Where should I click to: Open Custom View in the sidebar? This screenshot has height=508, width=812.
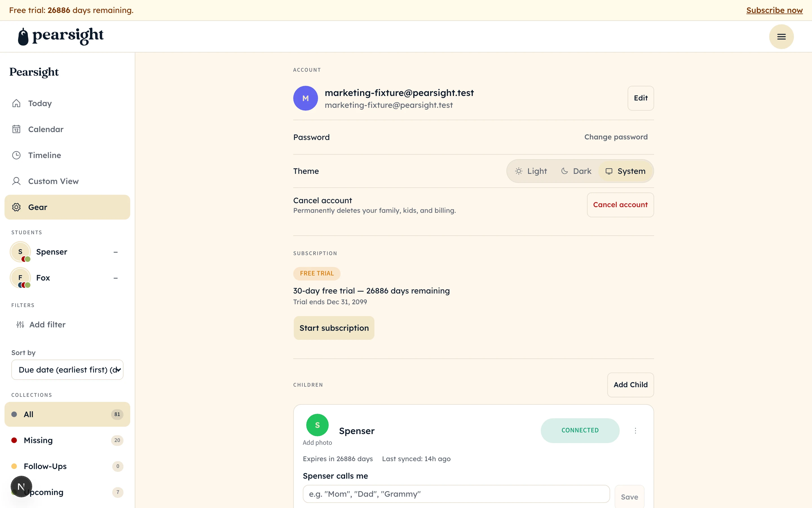(x=67, y=181)
